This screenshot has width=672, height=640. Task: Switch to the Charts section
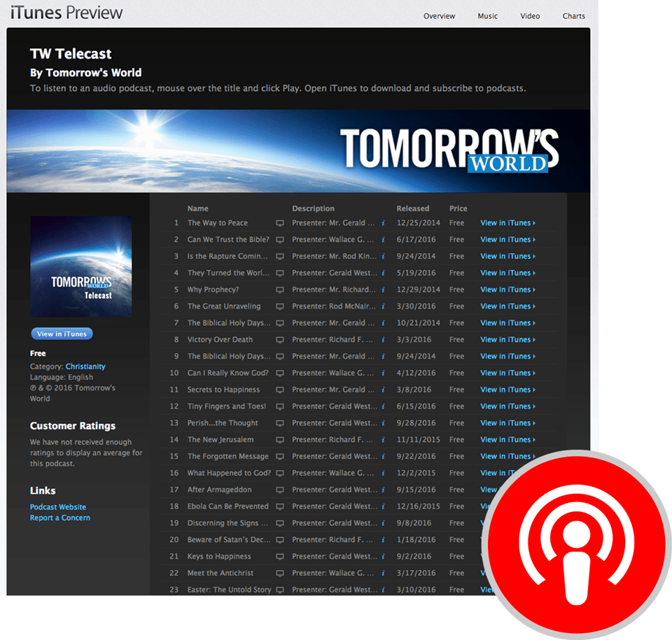coord(574,16)
